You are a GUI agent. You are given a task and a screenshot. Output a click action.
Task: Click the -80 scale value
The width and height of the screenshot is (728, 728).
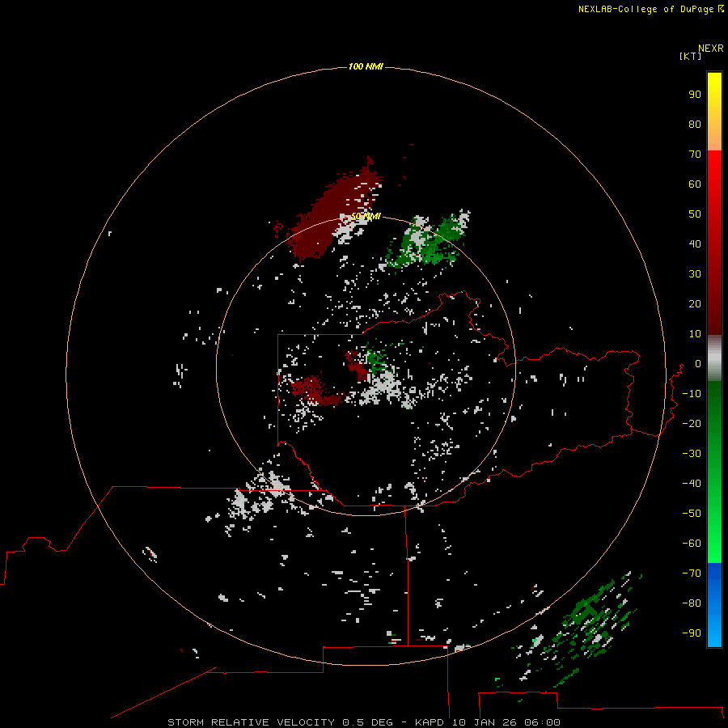pyautogui.click(x=692, y=603)
